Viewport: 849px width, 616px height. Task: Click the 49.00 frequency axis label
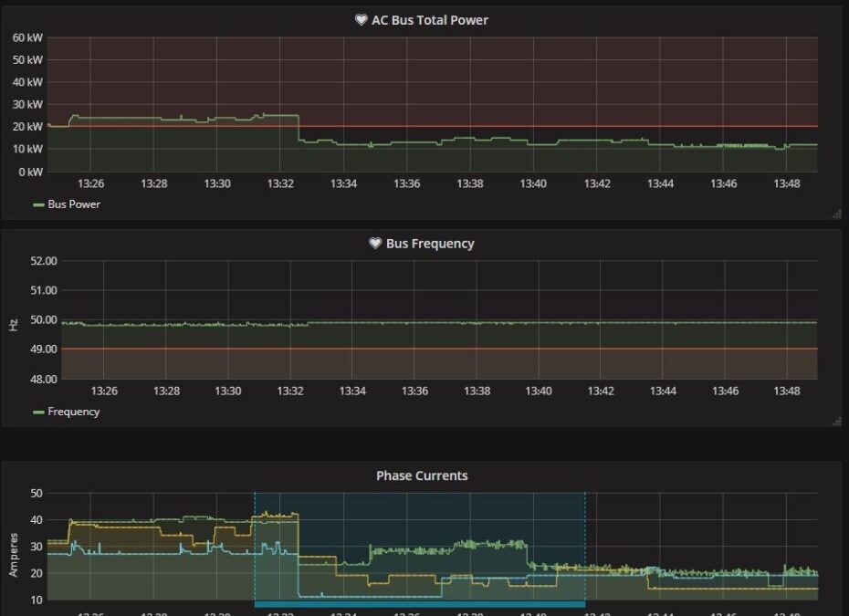coord(43,350)
